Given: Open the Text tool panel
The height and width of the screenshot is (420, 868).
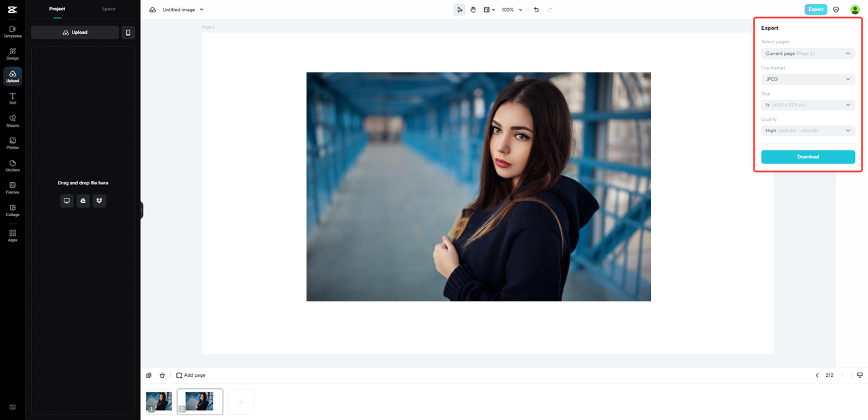Looking at the screenshot, I should point(12,99).
